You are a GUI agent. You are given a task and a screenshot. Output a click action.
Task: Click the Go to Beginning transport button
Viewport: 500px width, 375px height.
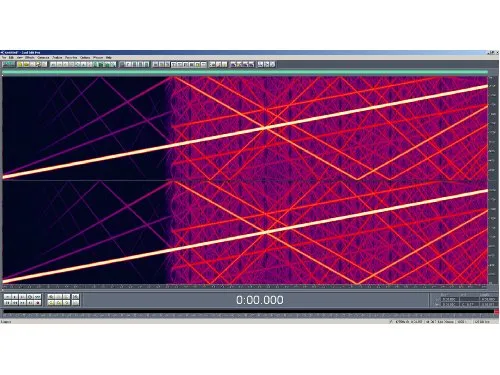point(7,303)
